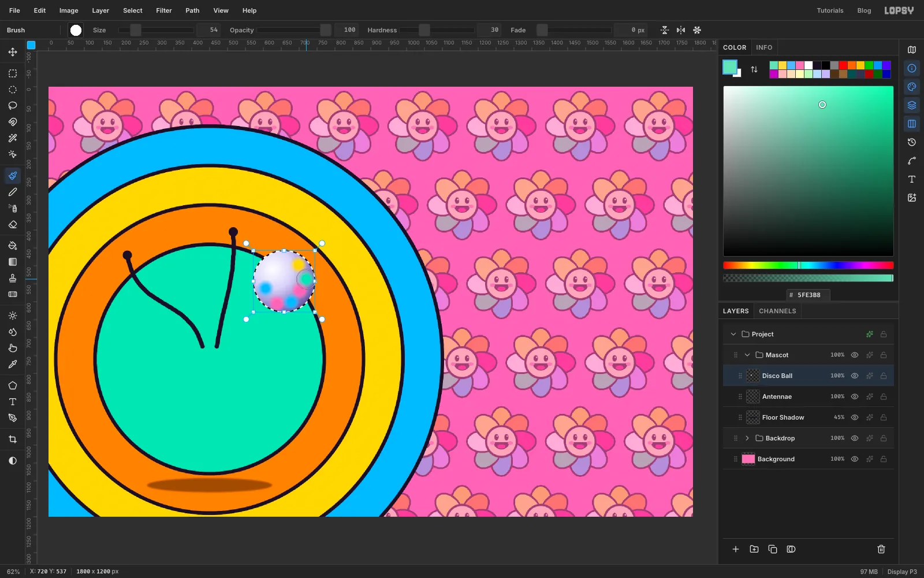The image size is (924, 578).
Task: Open the Layer menu
Action: [100, 10]
